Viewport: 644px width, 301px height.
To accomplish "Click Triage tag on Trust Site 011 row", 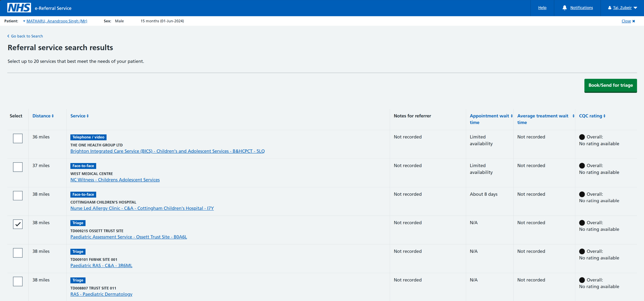I will click(78, 280).
